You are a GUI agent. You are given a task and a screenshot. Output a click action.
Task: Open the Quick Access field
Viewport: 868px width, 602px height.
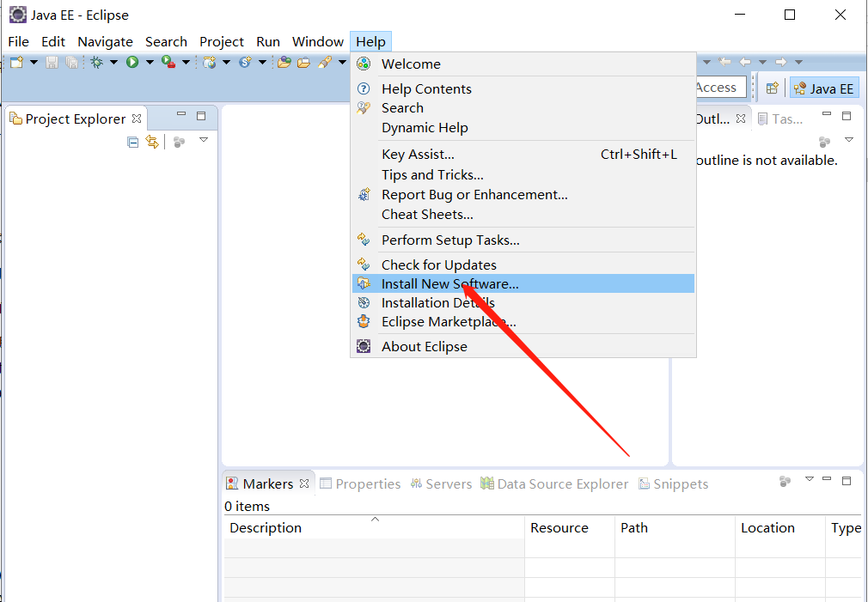click(718, 87)
